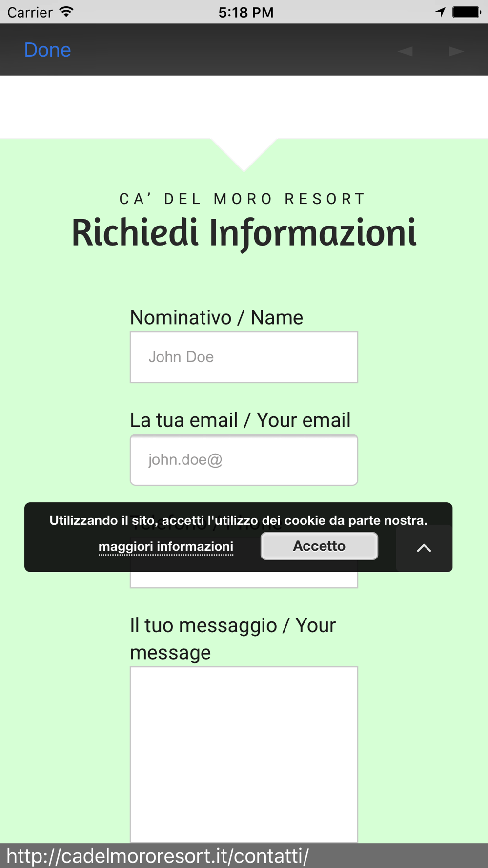Focus the email field showing john.doe@
Viewport: 488px width, 868px height.
click(x=244, y=460)
